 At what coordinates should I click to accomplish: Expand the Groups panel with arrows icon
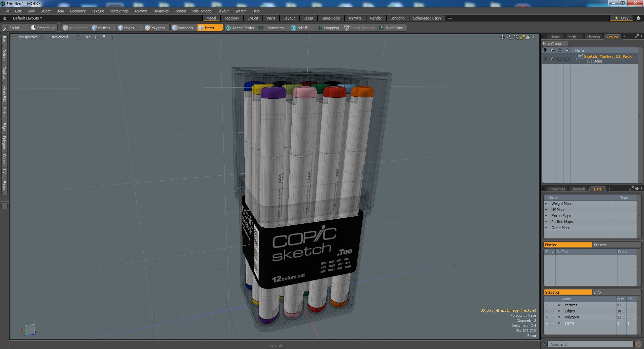click(637, 37)
